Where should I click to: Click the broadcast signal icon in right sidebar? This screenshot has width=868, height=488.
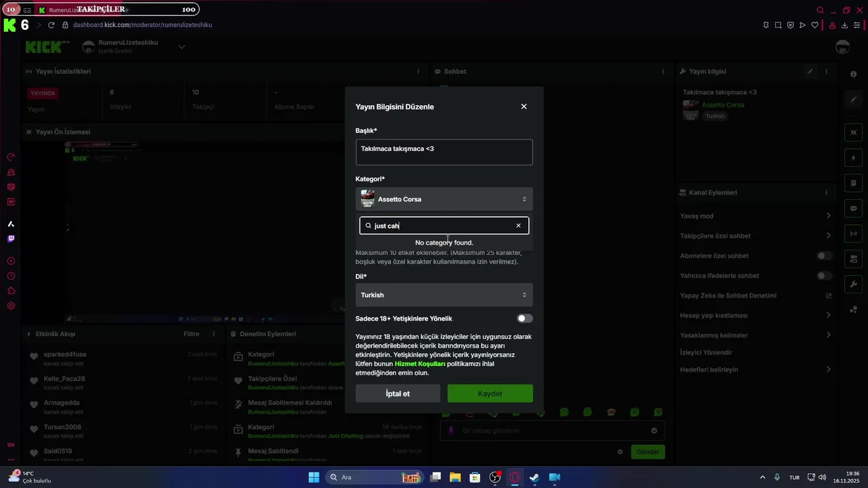pyautogui.click(x=853, y=234)
